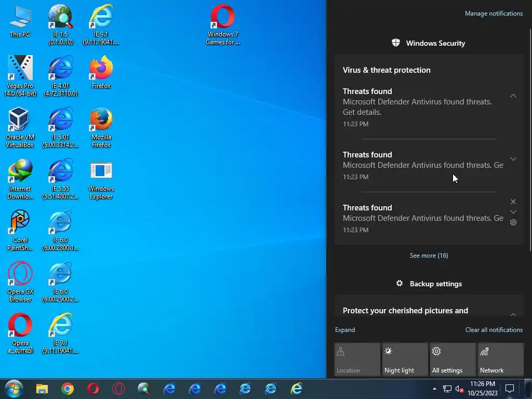Click the Virus & threat protection heading
This screenshot has width=532, height=399.
[387, 70]
